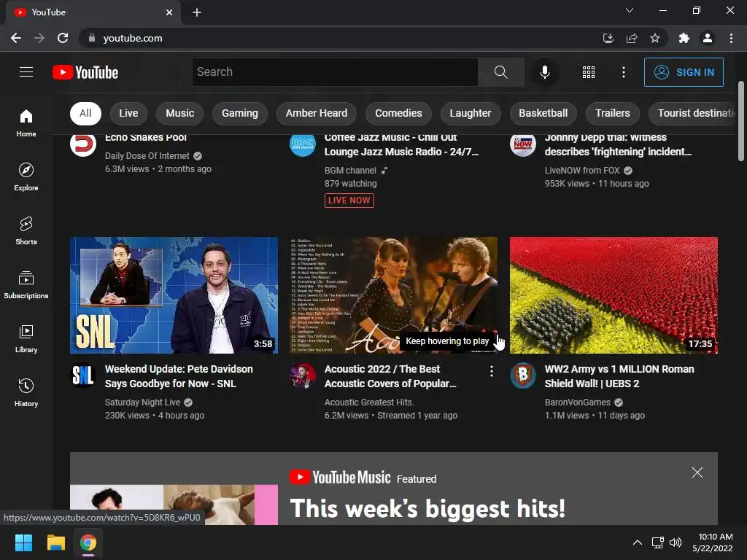Open the YouTube apps grid icon
The width and height of the screenshot is (747, 560).
coord(589,72)
